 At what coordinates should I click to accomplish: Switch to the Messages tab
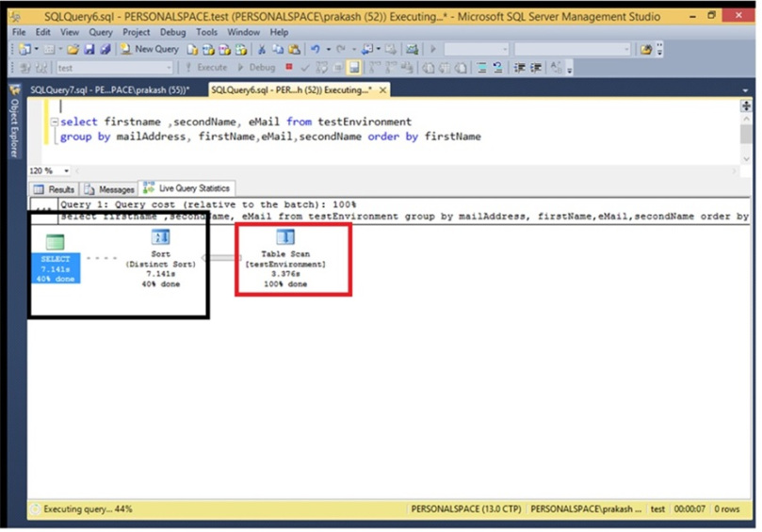(x=109, y=189)
